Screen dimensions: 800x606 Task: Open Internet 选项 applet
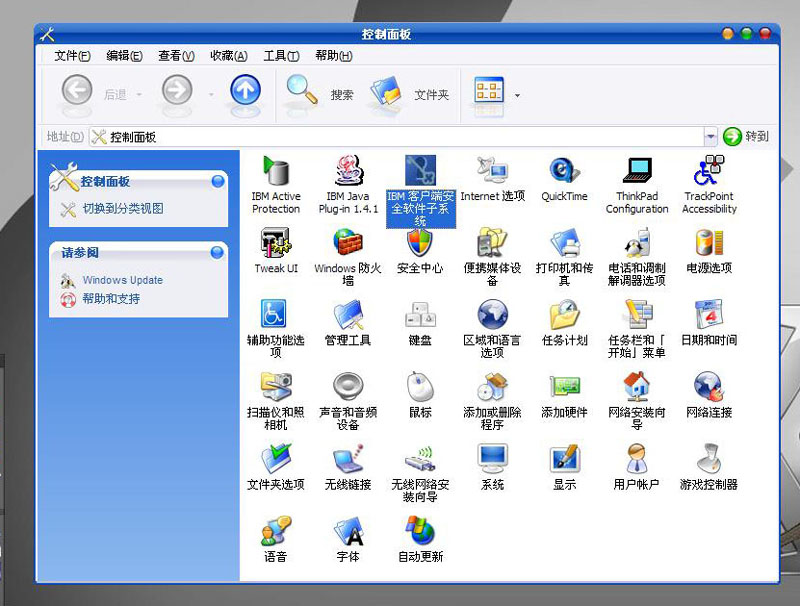coord(492,179)
